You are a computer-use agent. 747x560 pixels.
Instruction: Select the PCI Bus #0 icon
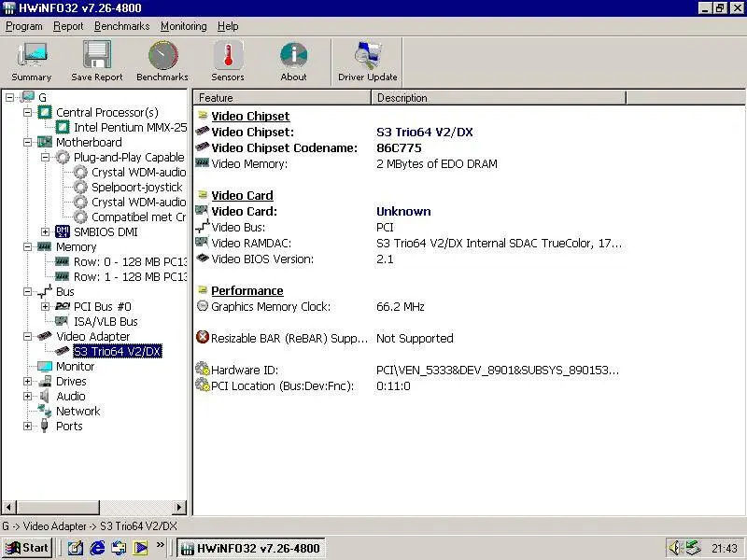[x=63, y=306]
